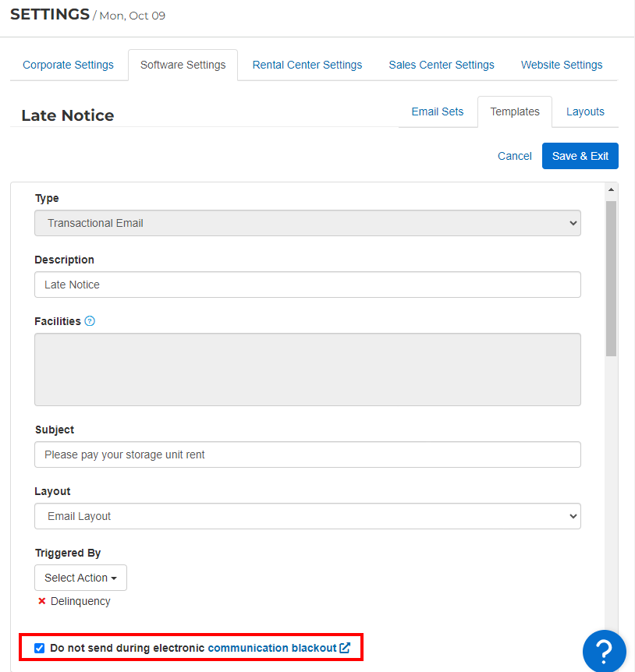Open the blue help bubble icon
Viewport: 635px width, 672px height.
pos(604,651)
